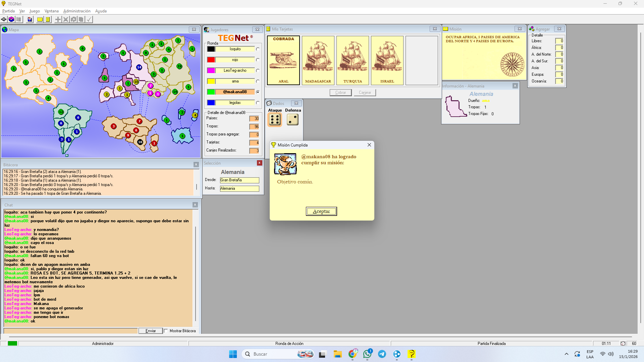Open the Administración menu
This screenshot has height=362, width=644.
pyautogui.click(x=77, y=11)
